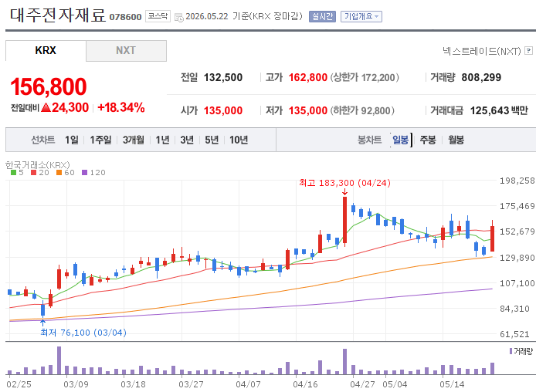
Task: Click the NXT help question mark icon
Action: tap(528, 50)
